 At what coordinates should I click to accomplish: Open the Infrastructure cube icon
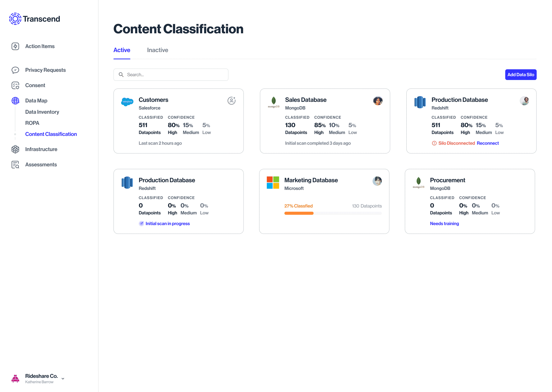(x=15, y=149)
